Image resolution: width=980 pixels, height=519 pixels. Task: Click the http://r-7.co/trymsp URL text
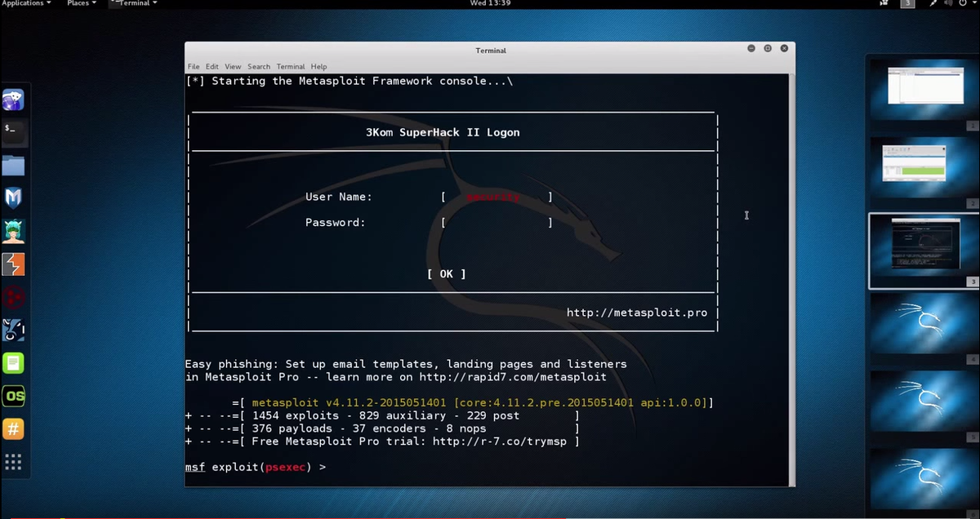pyautogui.click(x=501, y=441)
